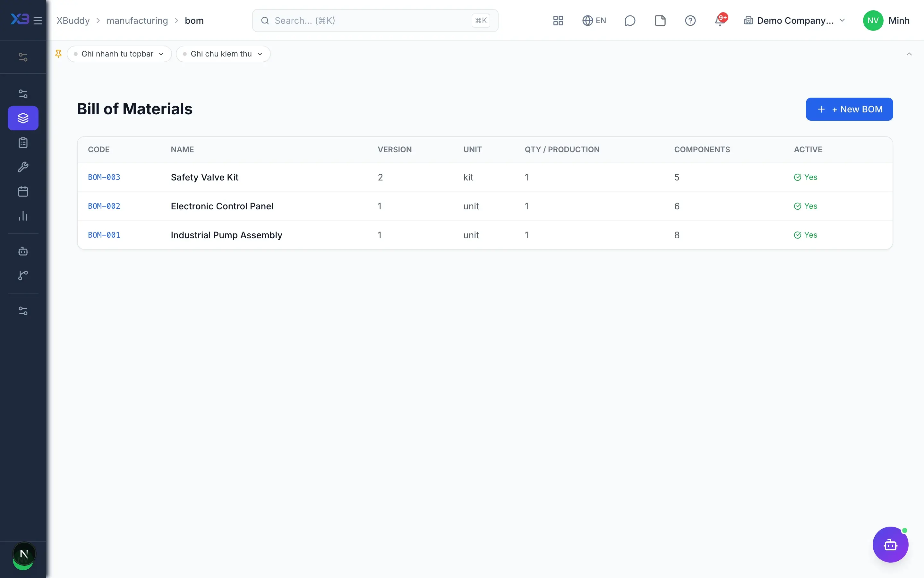Click the Yes status in BOM-003 row
The width and height of the screenshot is (924, 578).
click(805, 177)
